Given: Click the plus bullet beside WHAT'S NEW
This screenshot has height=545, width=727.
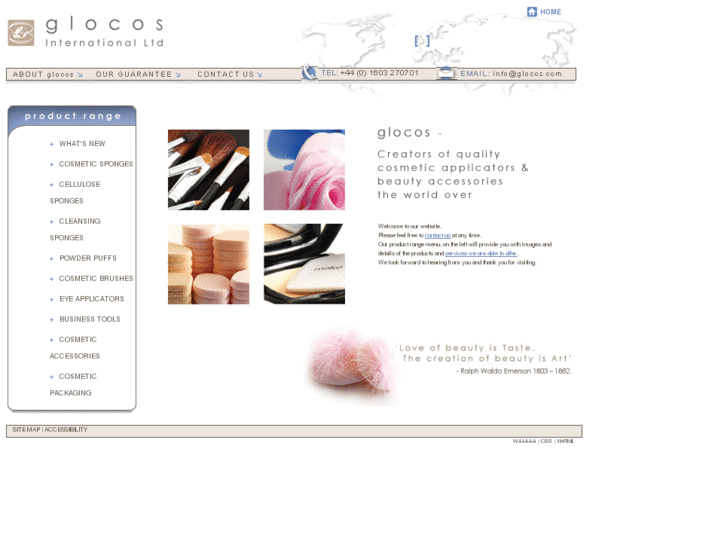Looking at the screenshot, I should pos(51,144).
